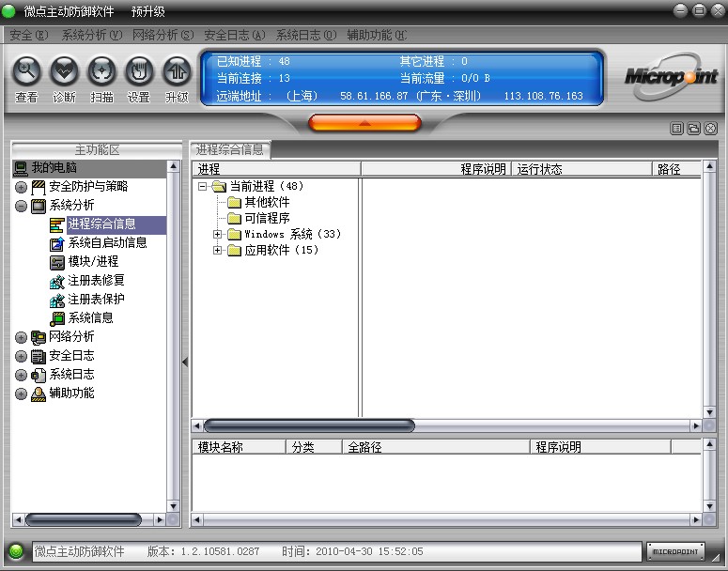Expand the Windows 系统 (33) folder
The width and height of the screenshot is (728, 571).
click(218, 235)
